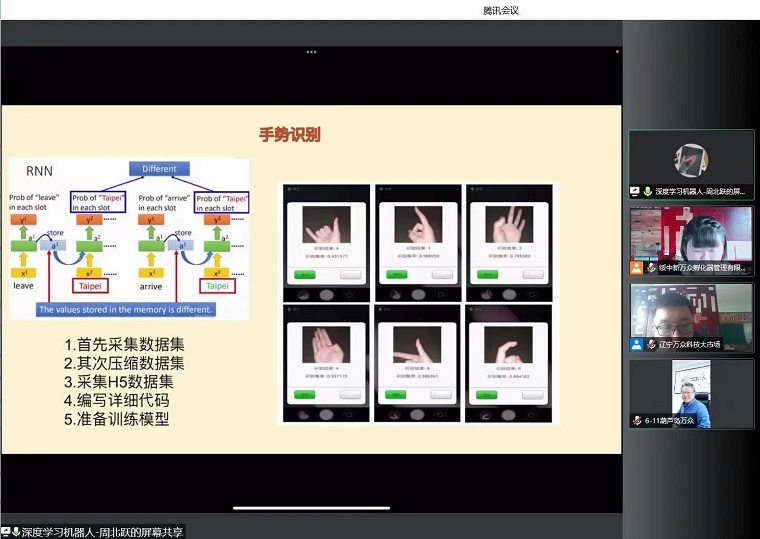
Task: Click hooked finger gesture photo
Action: [x=508, y=345]
